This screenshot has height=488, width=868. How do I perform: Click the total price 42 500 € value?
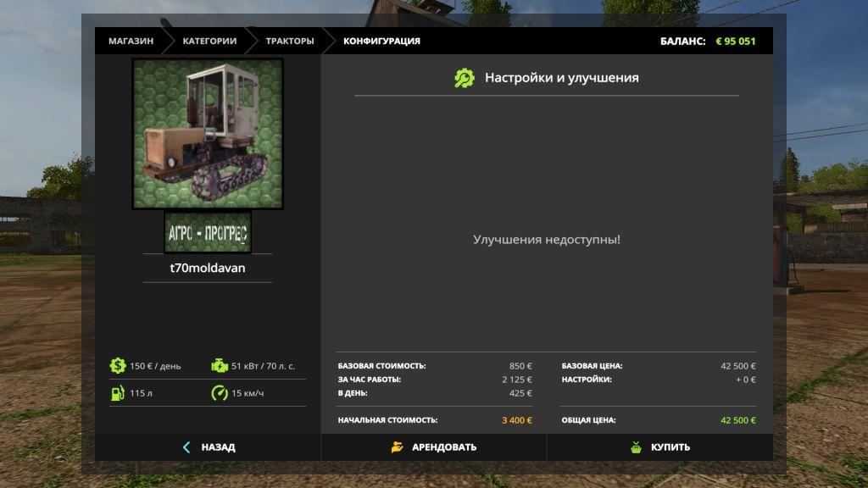(737, 420)
